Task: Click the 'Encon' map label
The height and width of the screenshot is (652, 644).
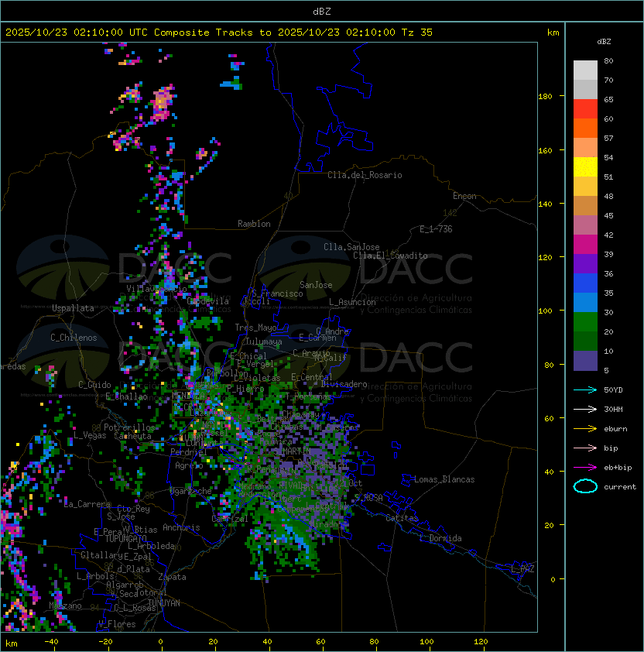Action: coord(464,196)
